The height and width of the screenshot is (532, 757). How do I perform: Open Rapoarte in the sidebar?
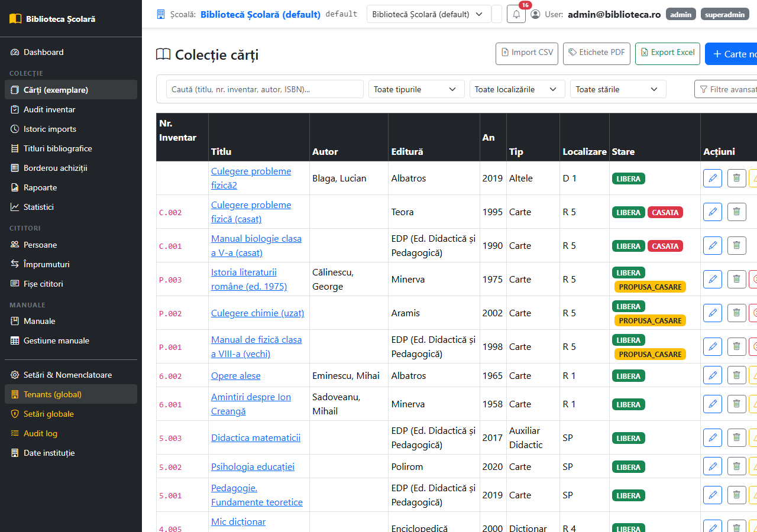click(71, 187)
